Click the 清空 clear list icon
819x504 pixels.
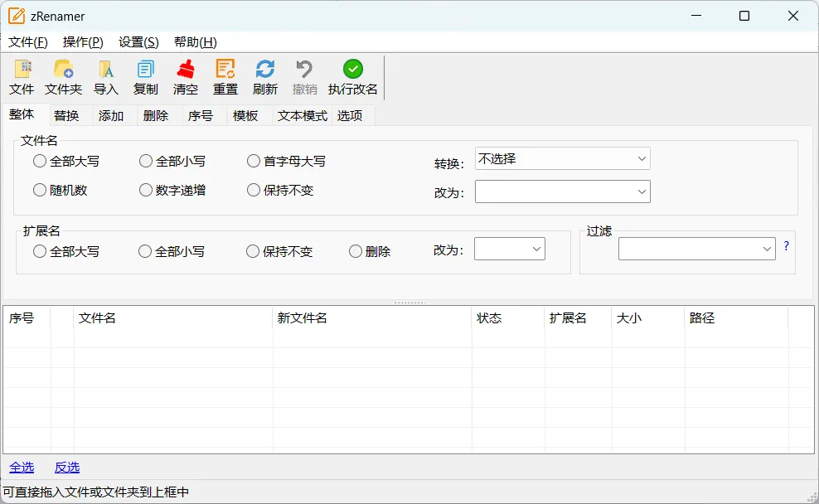185,77
